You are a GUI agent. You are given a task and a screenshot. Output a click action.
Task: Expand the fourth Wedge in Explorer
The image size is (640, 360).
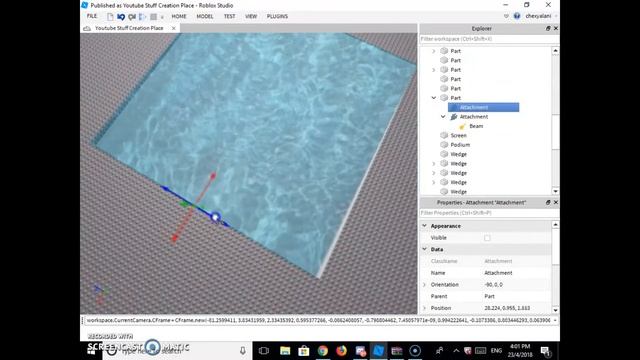[434, 182]
